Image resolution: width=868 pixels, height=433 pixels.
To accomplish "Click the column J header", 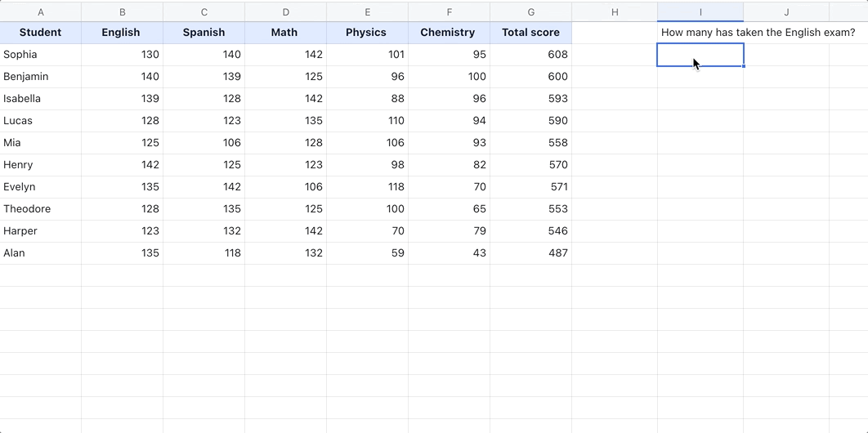I will (x=786, y=11).
